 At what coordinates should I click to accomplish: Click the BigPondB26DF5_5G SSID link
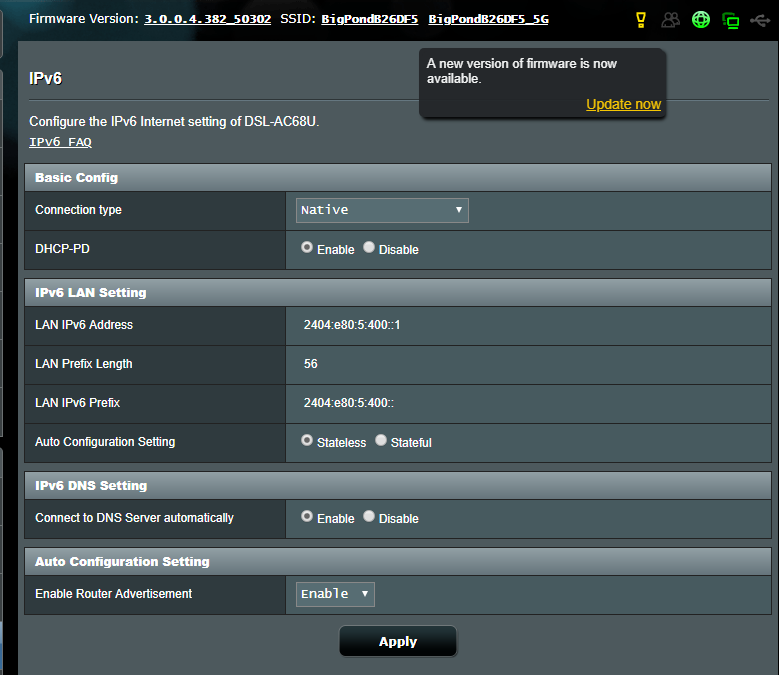[488, 19]
